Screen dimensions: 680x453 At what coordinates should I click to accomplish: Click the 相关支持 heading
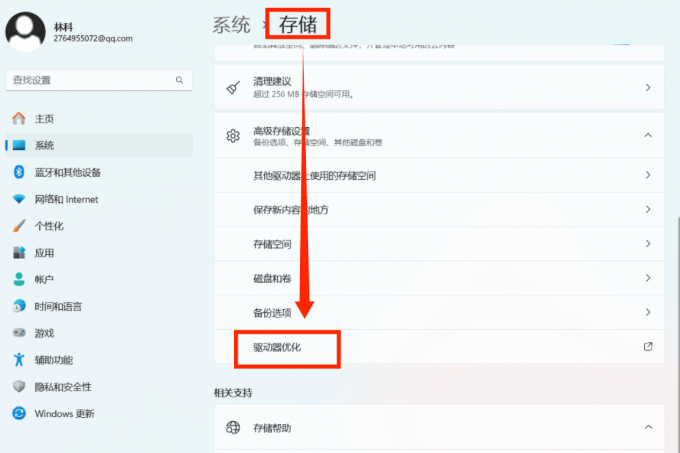pos(233,393)
